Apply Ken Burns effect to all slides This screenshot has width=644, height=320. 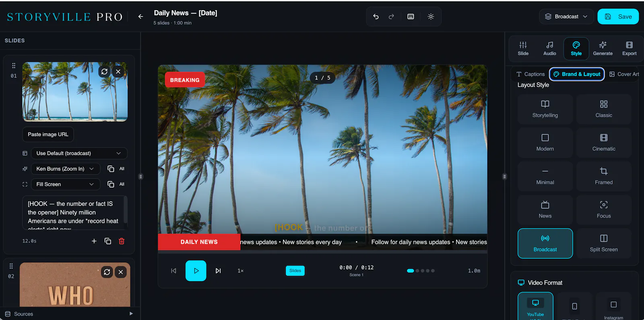[x=116, y=169]
